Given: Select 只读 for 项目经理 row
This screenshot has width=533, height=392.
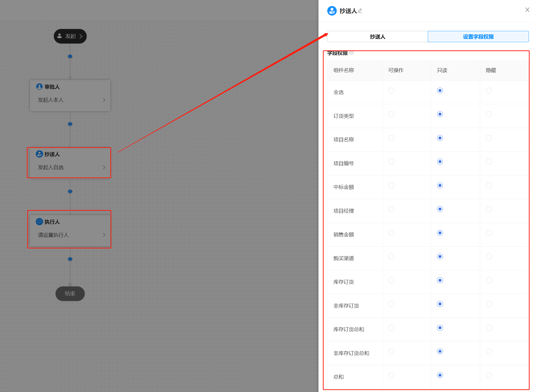Looking at the screenshot, I should [x=440, y=209].
